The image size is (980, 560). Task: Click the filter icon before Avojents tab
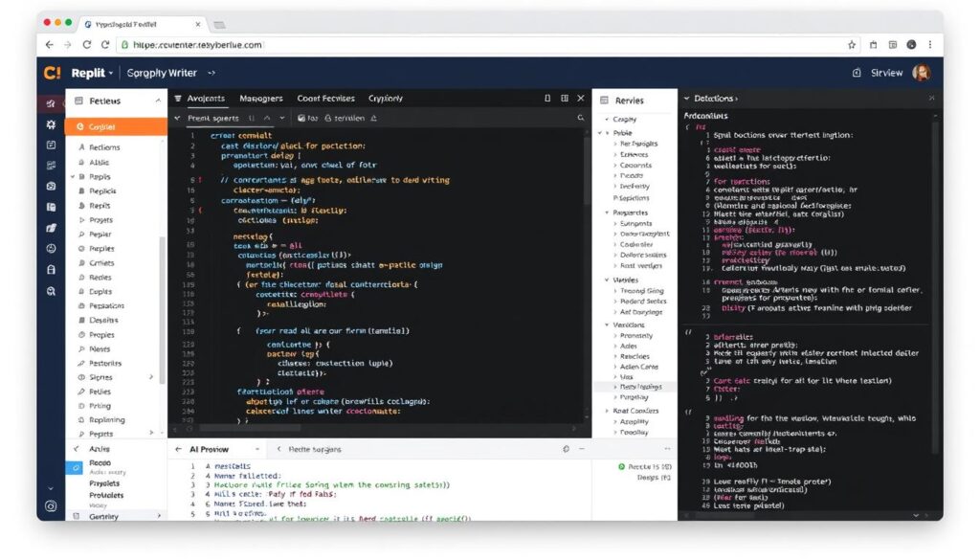178,99
